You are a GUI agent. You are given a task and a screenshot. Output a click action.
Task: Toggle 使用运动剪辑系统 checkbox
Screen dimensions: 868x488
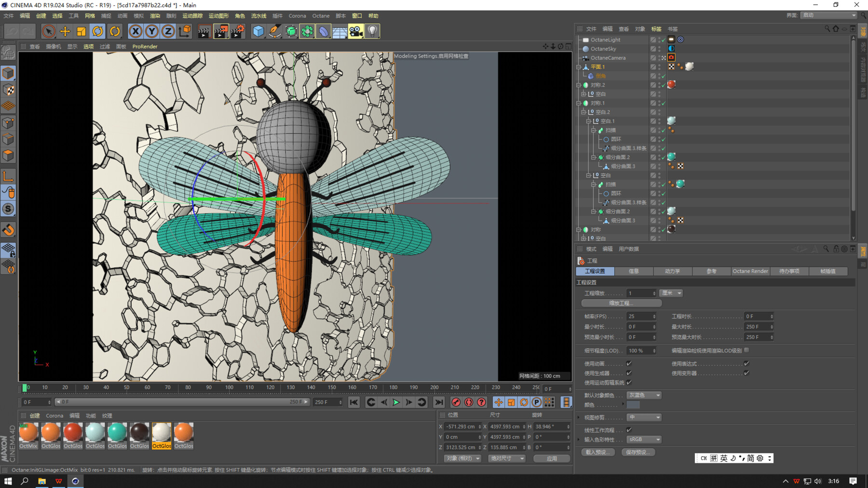(x=629, y=382)
